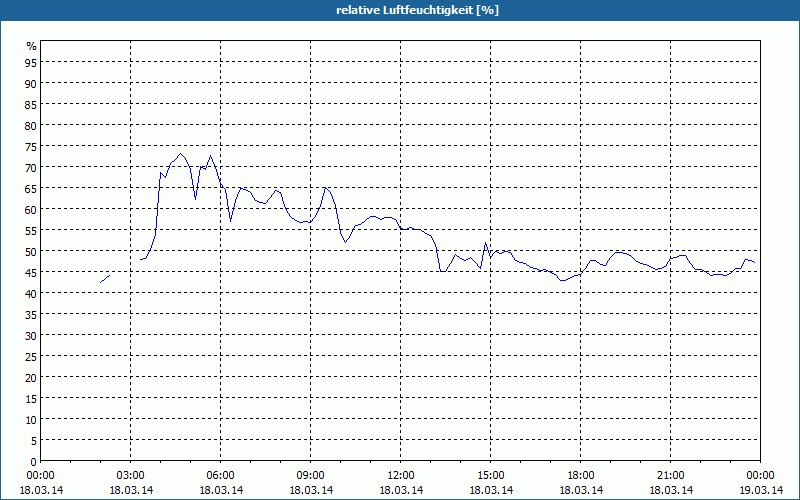The width and height of the screenshot is (800, 500).
Task: Click the 19.03.14 date label
Action: [761, 490]
